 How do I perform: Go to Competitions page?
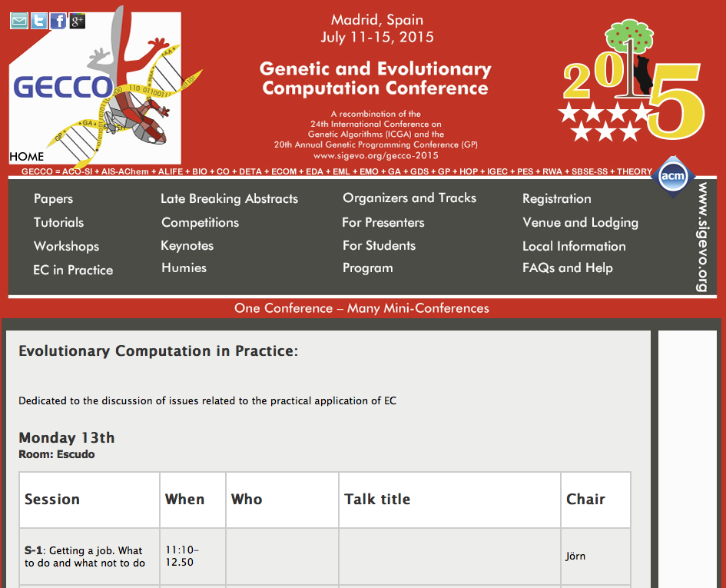[200, 222]
